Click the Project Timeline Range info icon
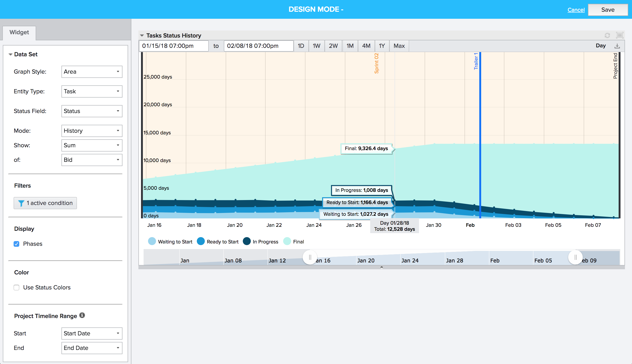The height and width of the screenshot is (364, 632). coord(82,315)
